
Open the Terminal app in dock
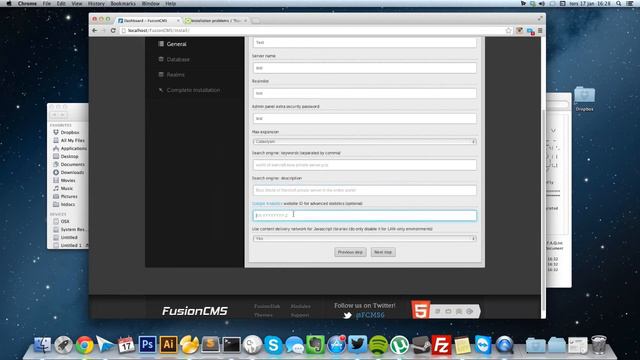[x=231, y=345]
